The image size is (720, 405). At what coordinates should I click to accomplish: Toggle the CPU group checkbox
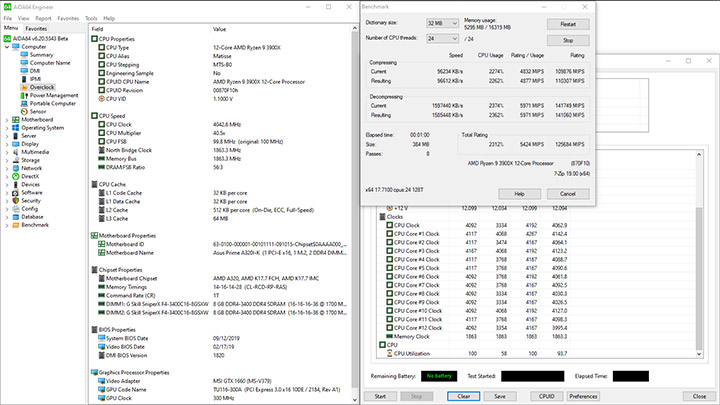[x=382, y=345]
